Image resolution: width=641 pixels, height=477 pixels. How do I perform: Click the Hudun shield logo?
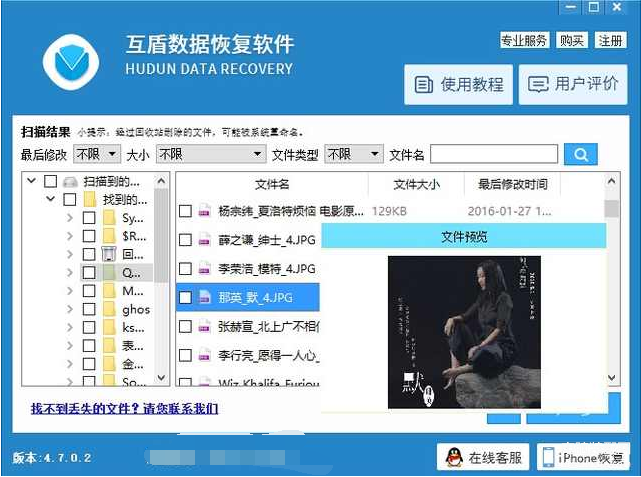coord(72,63)
